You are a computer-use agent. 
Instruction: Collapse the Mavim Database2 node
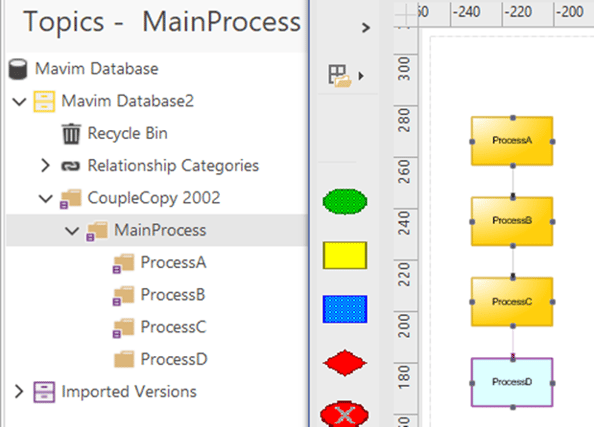[x=19, y=102]
